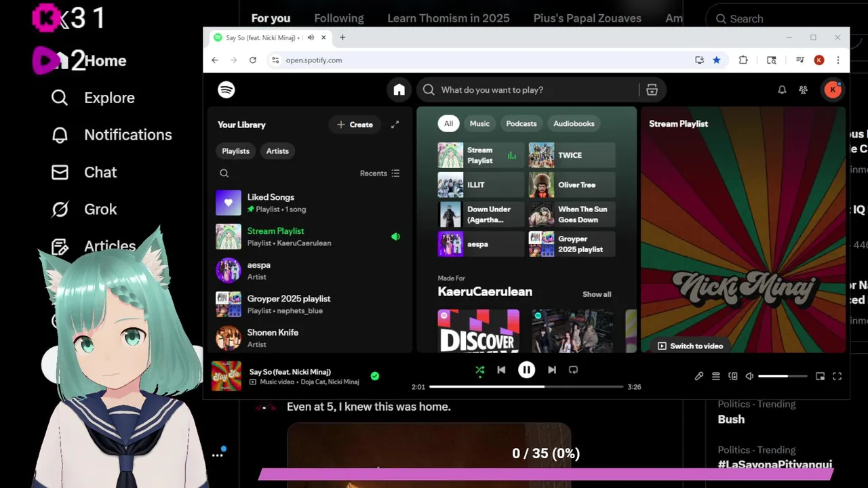
Task: Bookmark page with star icon
Action: [717, 60]
